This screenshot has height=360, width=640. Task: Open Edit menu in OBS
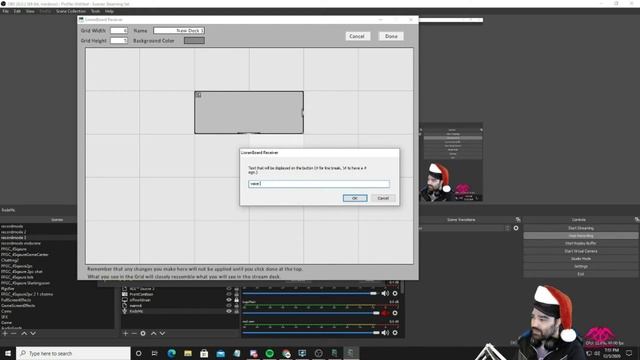[17, 11]
